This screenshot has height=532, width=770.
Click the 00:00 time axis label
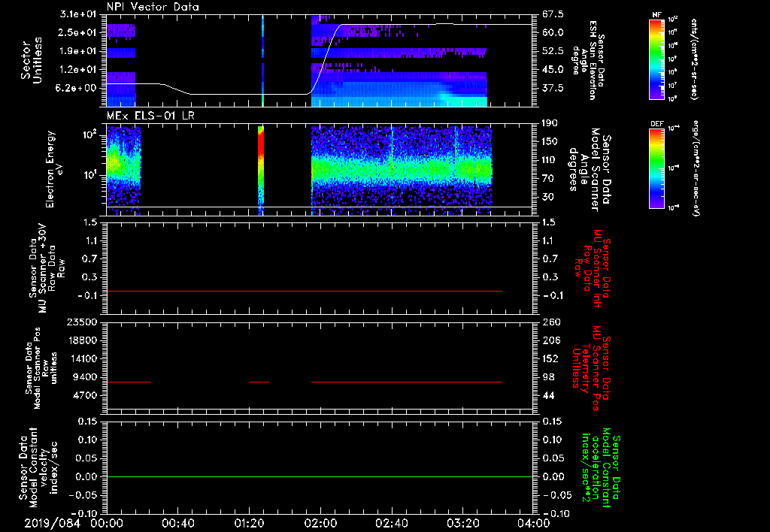[107, 523]
